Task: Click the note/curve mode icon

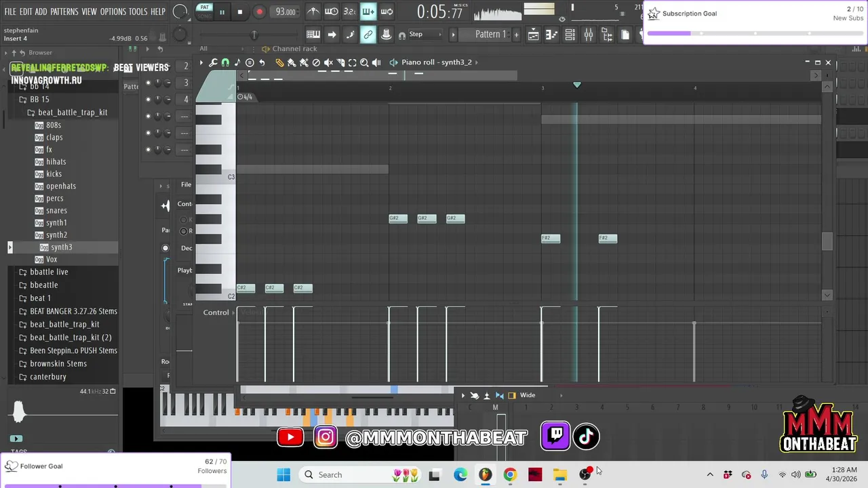Action: tap(350, 35)
